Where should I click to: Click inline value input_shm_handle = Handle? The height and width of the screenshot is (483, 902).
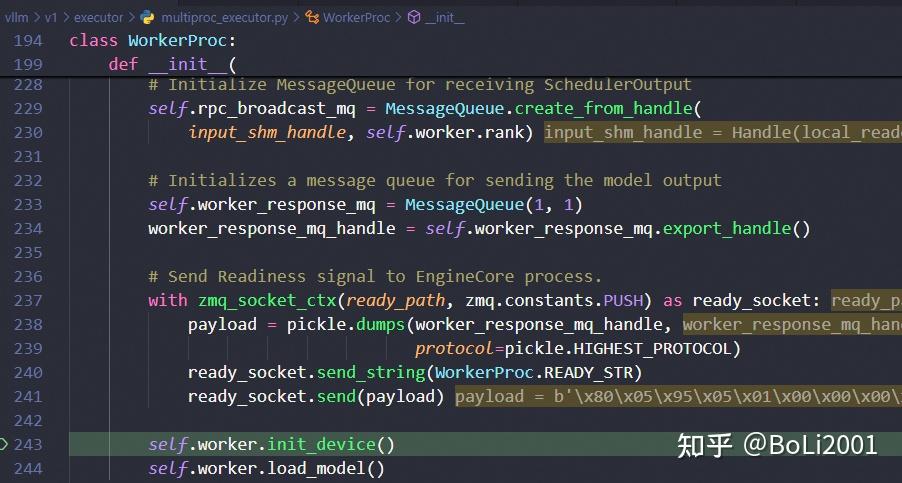pyautogui.click(x=723, y=133)
